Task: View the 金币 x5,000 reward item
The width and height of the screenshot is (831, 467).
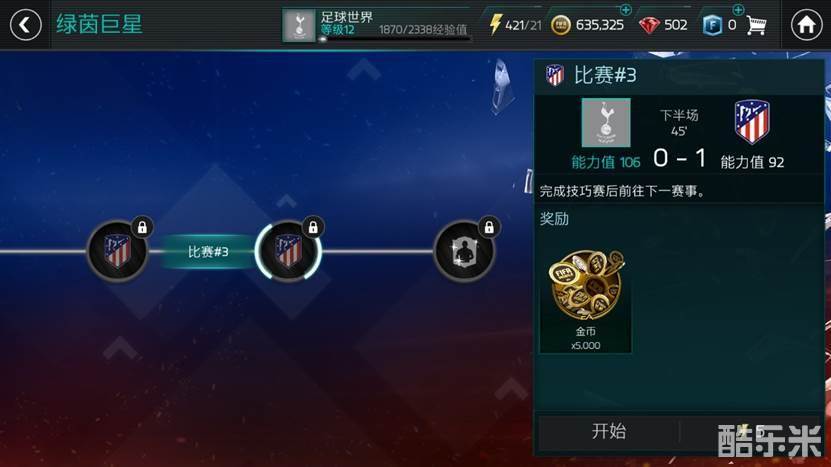Action: (x=586, y=299)
